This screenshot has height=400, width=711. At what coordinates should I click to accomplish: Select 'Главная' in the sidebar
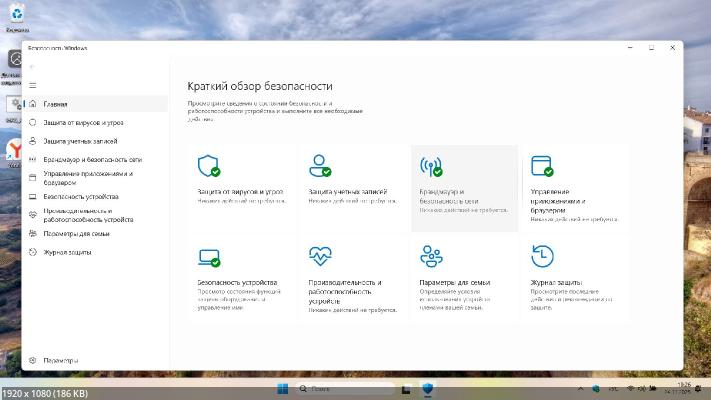coord(55,104)
